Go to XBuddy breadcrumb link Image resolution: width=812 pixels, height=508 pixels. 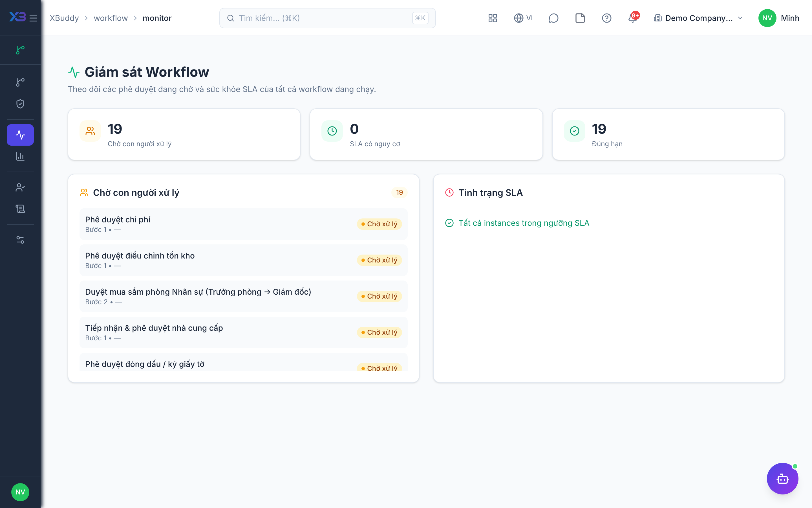coord(64,18)
